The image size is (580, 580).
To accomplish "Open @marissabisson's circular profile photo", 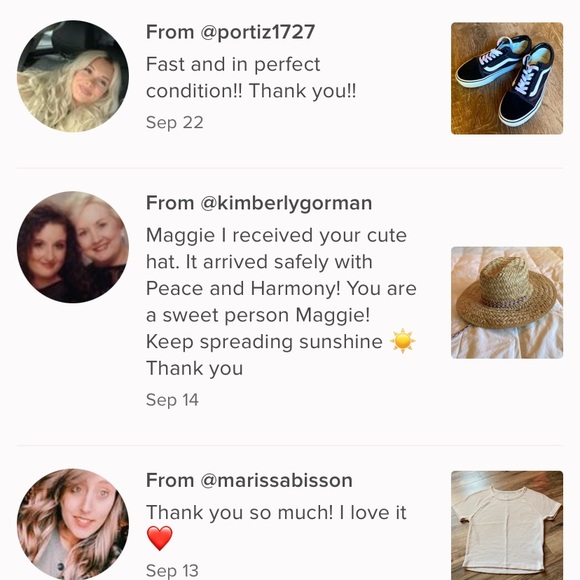I will pyautogui.click(x=73, y=524).
